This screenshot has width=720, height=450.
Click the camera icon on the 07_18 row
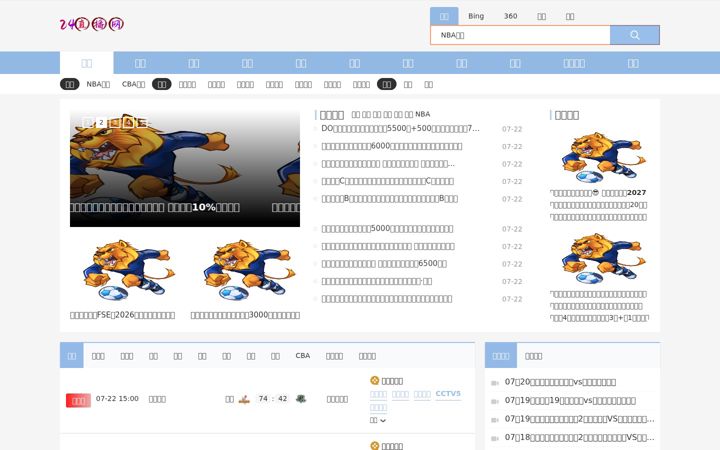pos(495,438)
